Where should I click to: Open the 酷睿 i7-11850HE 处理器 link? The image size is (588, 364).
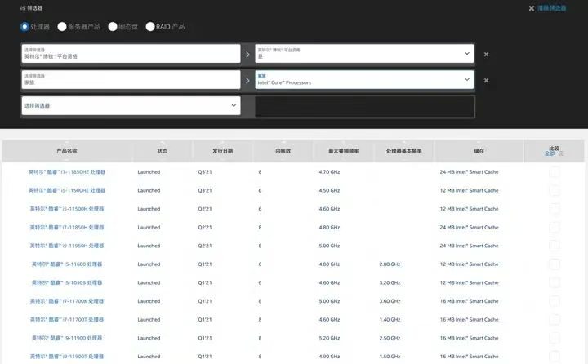click(x=67, y=171)
